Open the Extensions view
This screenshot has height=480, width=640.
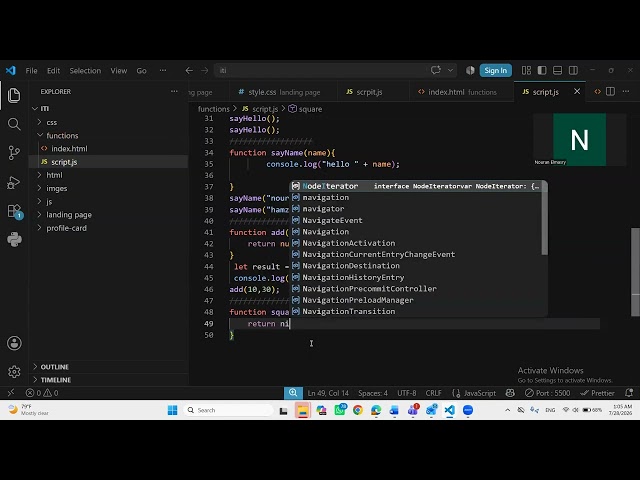15,211
